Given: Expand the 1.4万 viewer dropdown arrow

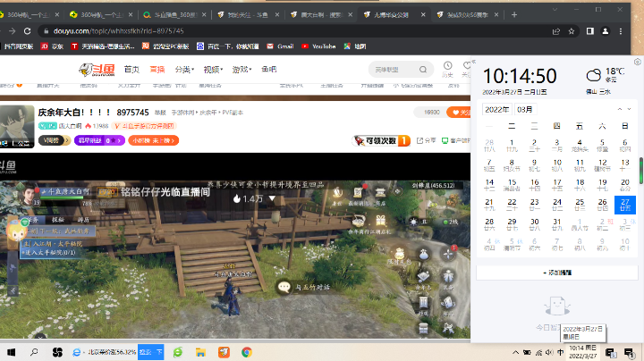Looking at the screenshot, I should (272, 198).
